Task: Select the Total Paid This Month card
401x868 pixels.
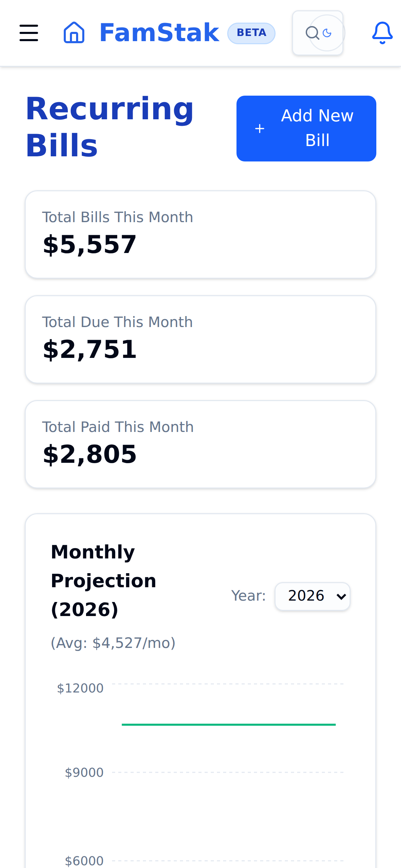Action: tap(200, 444)
